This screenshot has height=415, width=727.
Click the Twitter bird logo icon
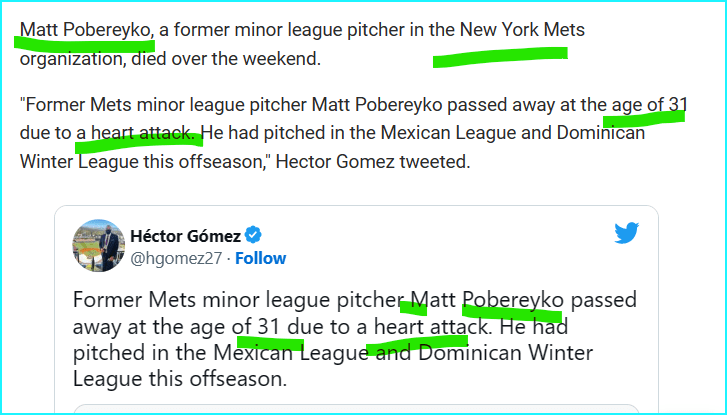pyautogui.click(x=626, y=233)
